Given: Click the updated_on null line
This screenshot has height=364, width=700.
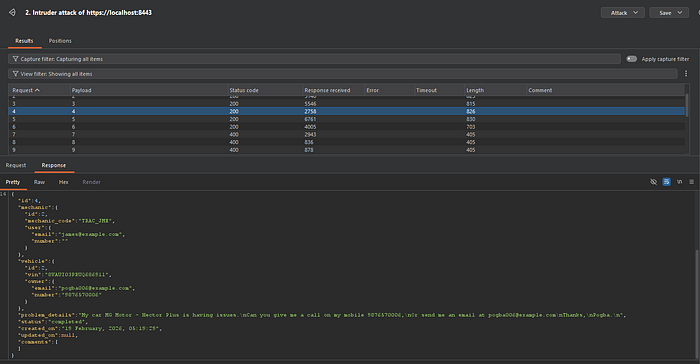Looking at the screenshot, I should coord(48,335).
